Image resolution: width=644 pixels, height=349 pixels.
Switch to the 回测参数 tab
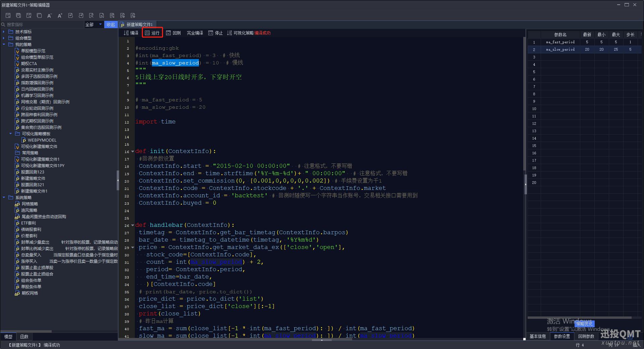tap(586, 336)
